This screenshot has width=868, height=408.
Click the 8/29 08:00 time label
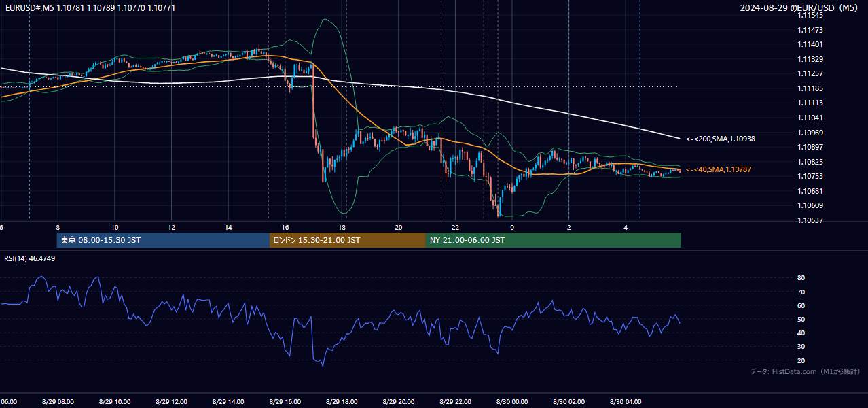pos(57,402)
